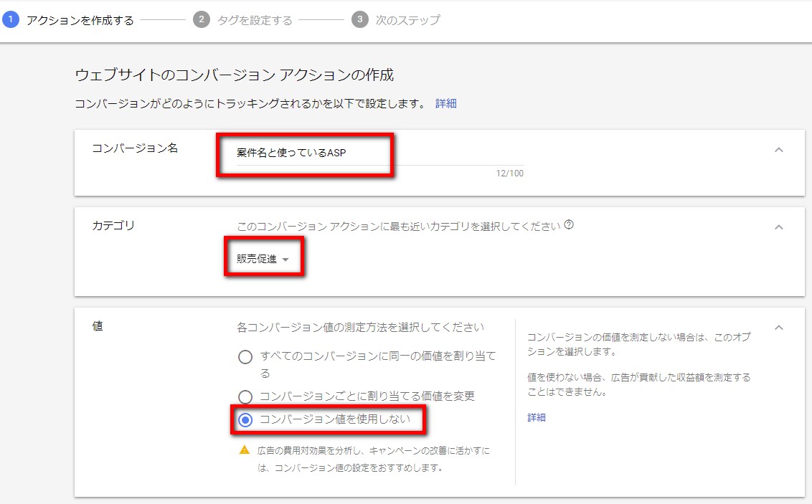Click the yellow warning triangle icon
This screenshot has height=504, width=812.
point(245,450)
